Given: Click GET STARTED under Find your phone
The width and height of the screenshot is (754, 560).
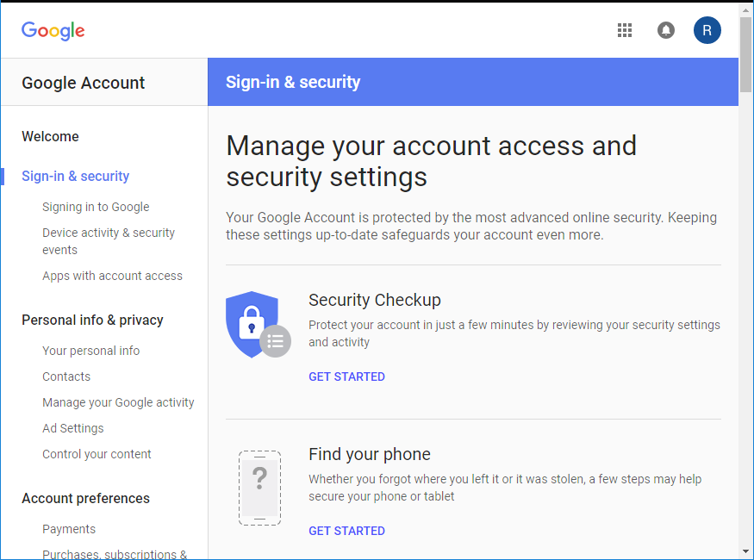Looking at the screenshot, I should (x=346, y=532).
